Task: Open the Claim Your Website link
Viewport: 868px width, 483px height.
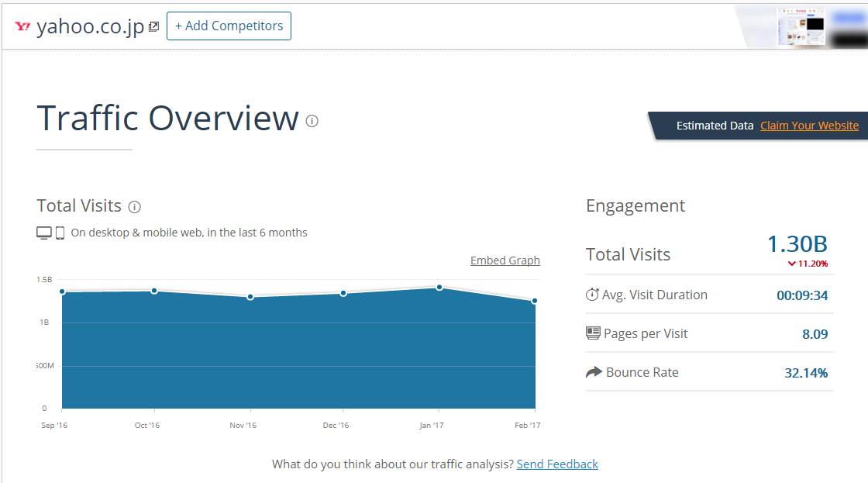Action: [x=809, y=126]
